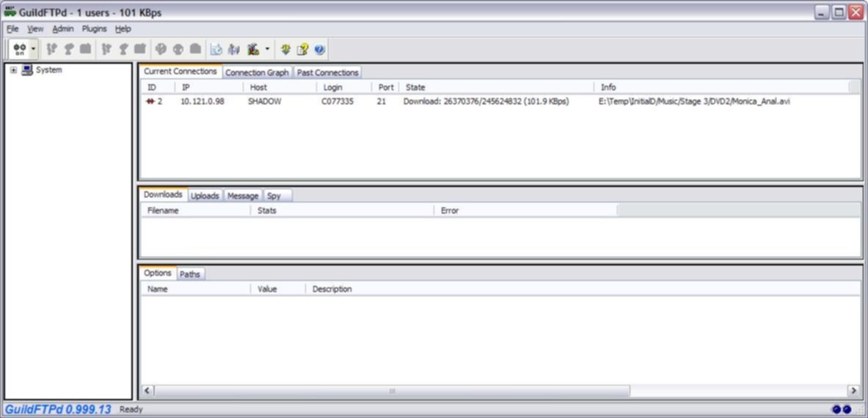The height and width of the screenshot is (418, 868).
Task: Minimize the GuildFTPd window
Action: (x=823, y=12)
